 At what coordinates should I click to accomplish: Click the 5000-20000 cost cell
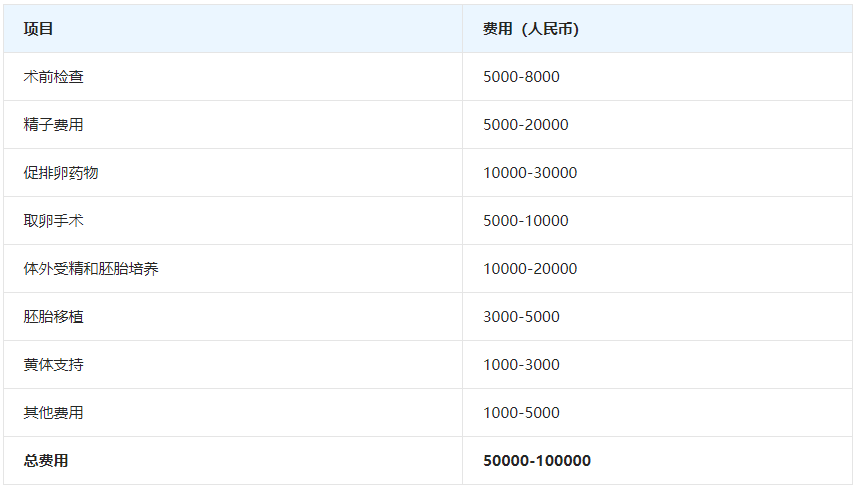[x=525, y=125]
